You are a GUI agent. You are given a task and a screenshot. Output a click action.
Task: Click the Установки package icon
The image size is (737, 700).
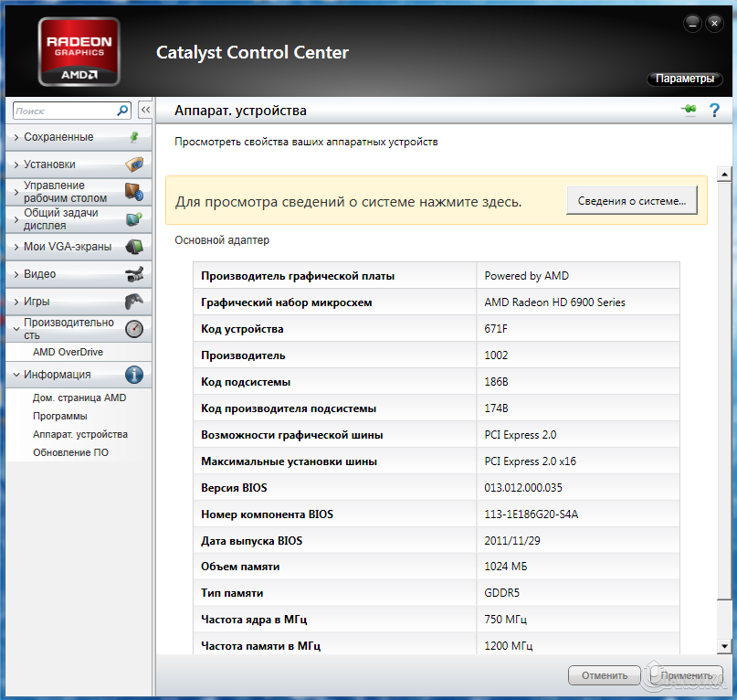click(134, 164)
